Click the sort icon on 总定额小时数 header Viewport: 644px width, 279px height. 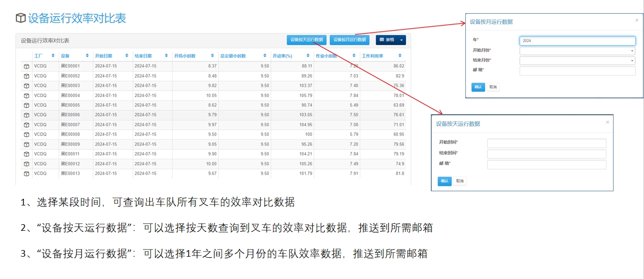264,56
